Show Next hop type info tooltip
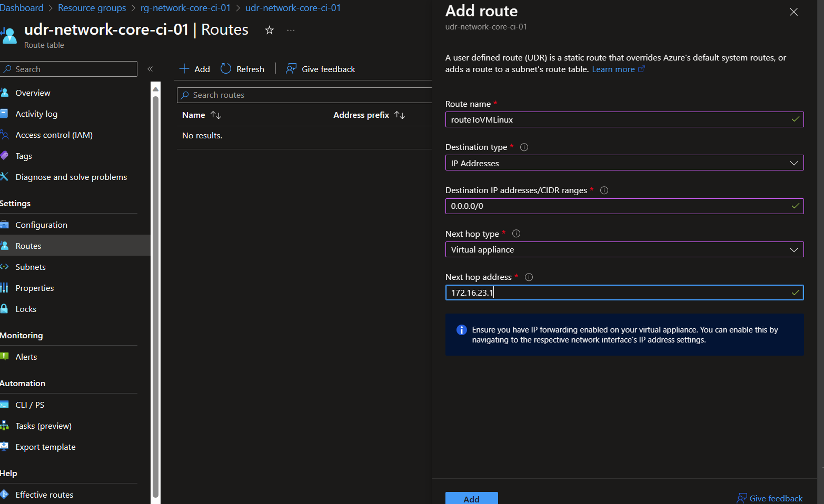 pyautogui.click(x=516, y=234)
